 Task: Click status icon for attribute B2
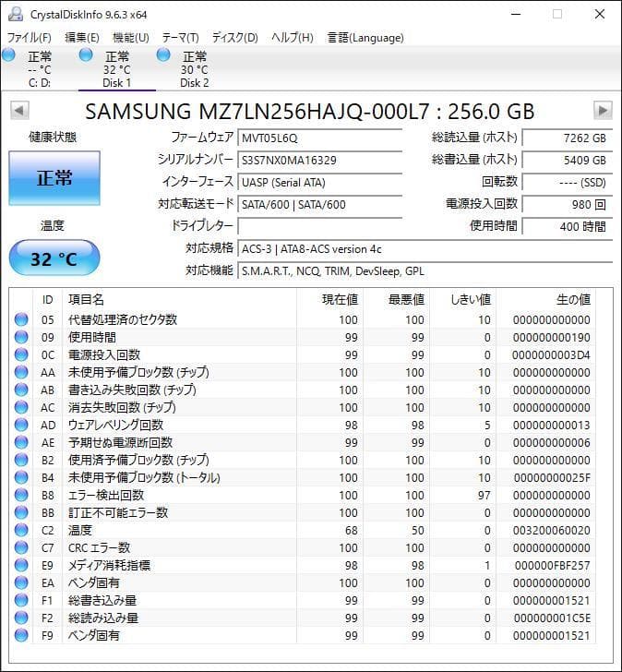(x=21, y=461)
